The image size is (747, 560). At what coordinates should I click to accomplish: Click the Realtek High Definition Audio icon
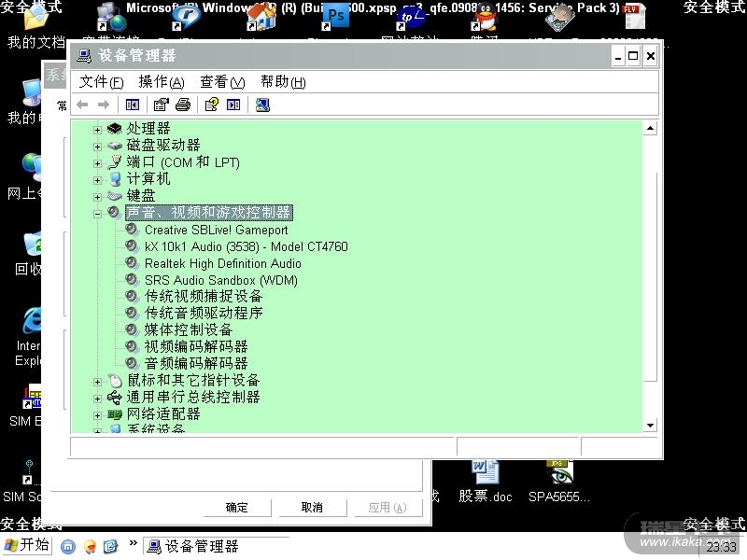click(132, 263)
